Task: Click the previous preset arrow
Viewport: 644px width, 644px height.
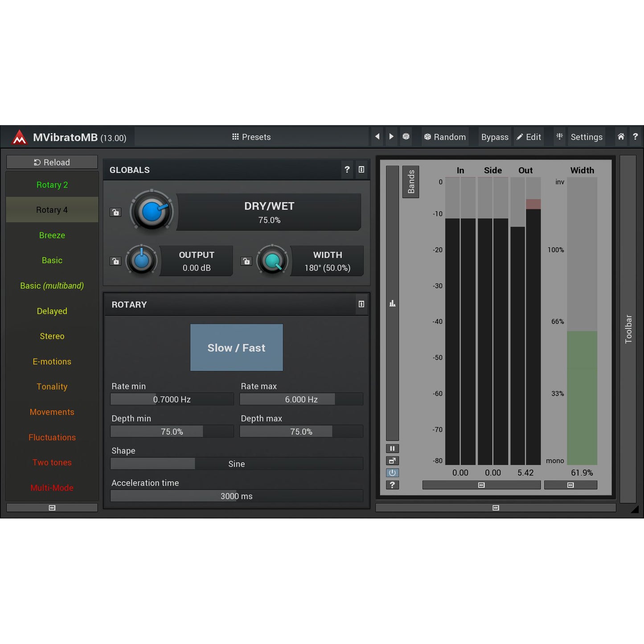Action: pos(377,136)
